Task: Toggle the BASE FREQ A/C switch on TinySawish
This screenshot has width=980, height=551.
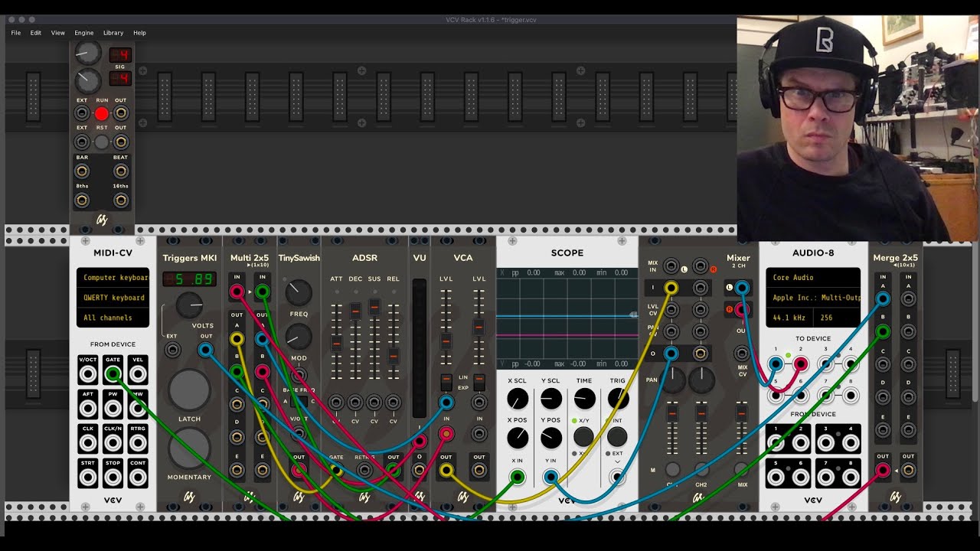Action: pyautogui.click(x=299, y=401)
